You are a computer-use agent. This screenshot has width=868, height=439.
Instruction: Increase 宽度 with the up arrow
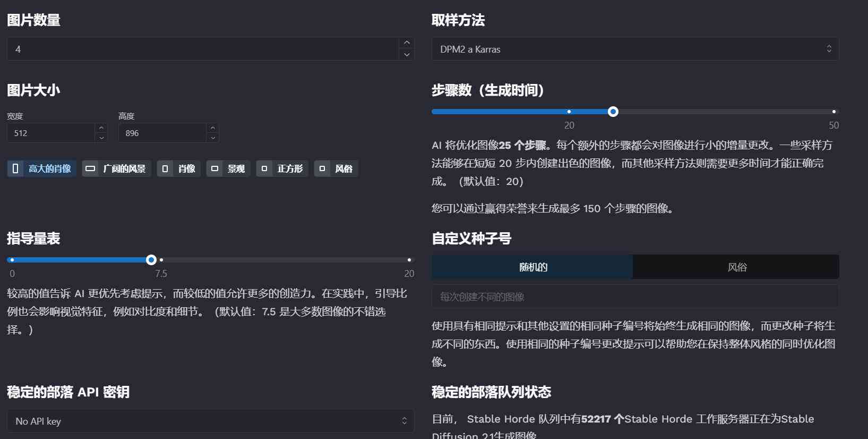tap(101, 128)
